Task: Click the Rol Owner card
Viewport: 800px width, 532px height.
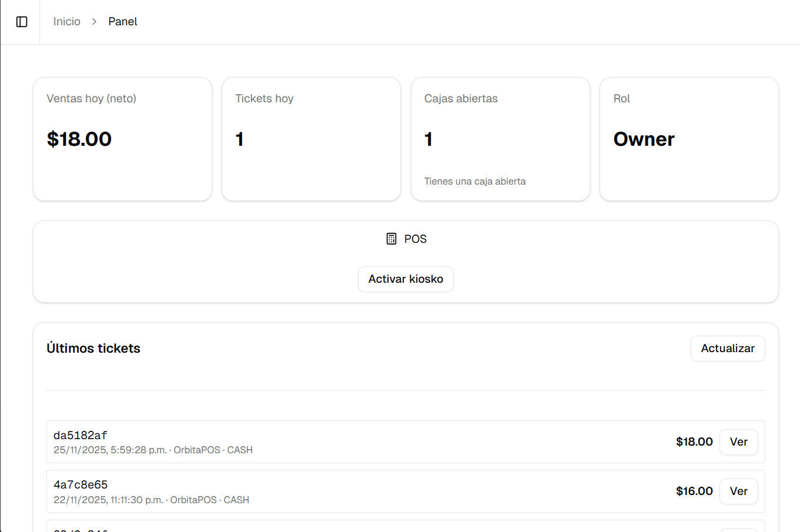Action: (689, 139)
